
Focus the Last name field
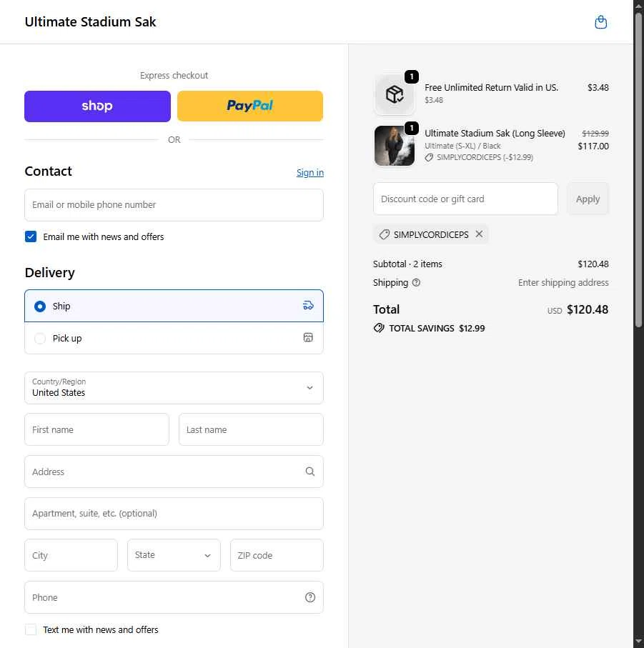pyautogui.click(x=251, y=429)
